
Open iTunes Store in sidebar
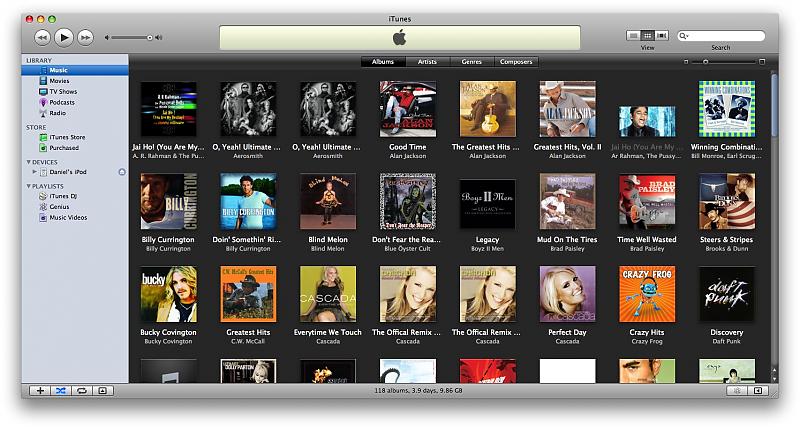click(x=67, y=137)
